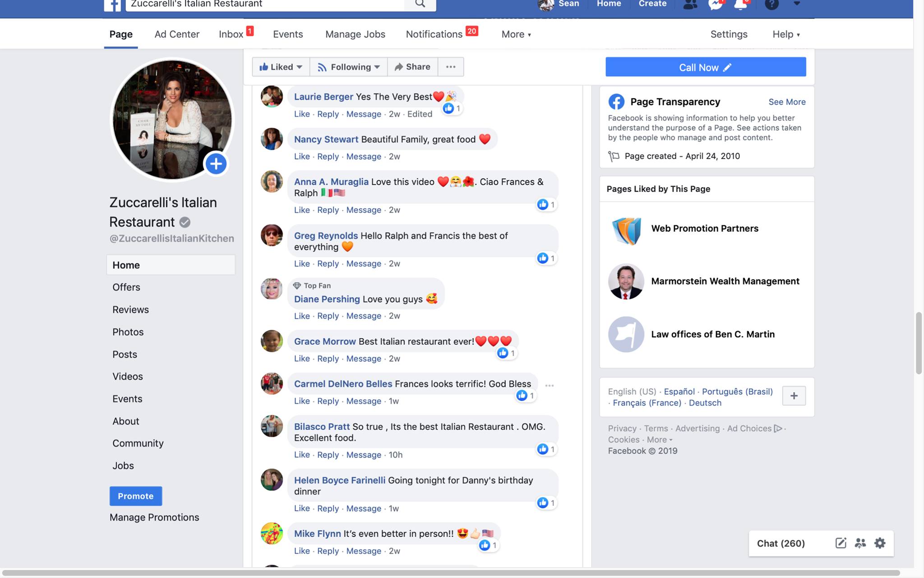The height and width of the screenshot is (578, 924).
Task: Select Community in the left sidebar
Action: (138, 443)
